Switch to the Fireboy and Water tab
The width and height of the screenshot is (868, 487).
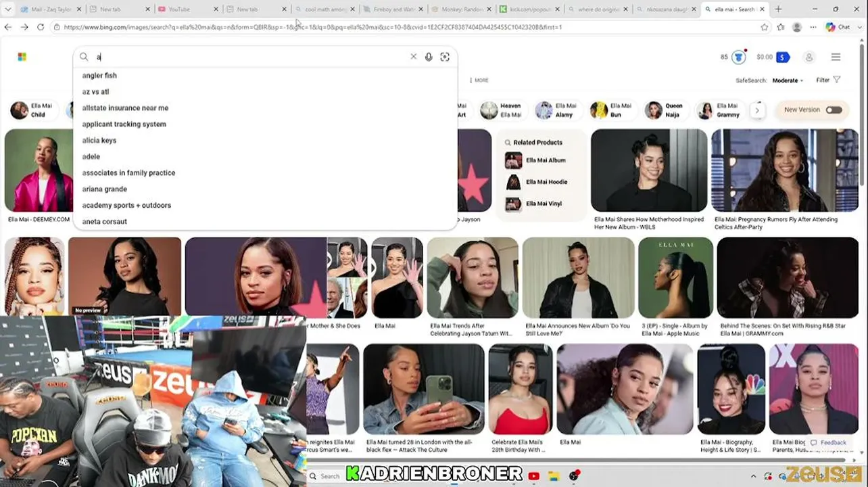pyautogui.click(x=393, y=9)
